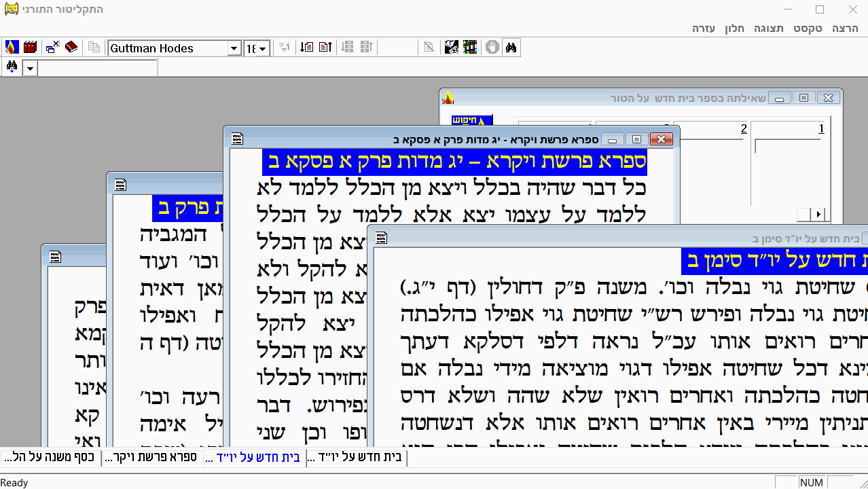This screenshot has width=868, height=489.
Task: Select the flame search icon on the toolbar
Action: 12,47
